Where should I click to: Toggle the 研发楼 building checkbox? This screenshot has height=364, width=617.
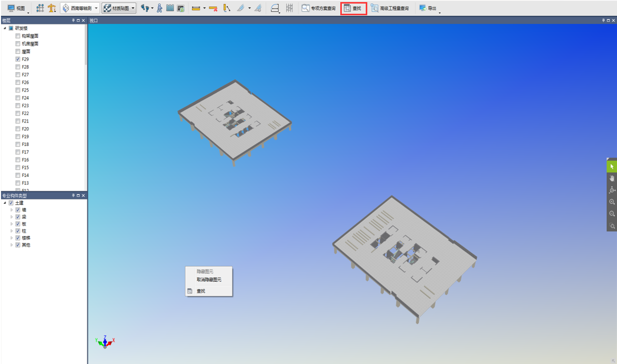pos(11,28)
